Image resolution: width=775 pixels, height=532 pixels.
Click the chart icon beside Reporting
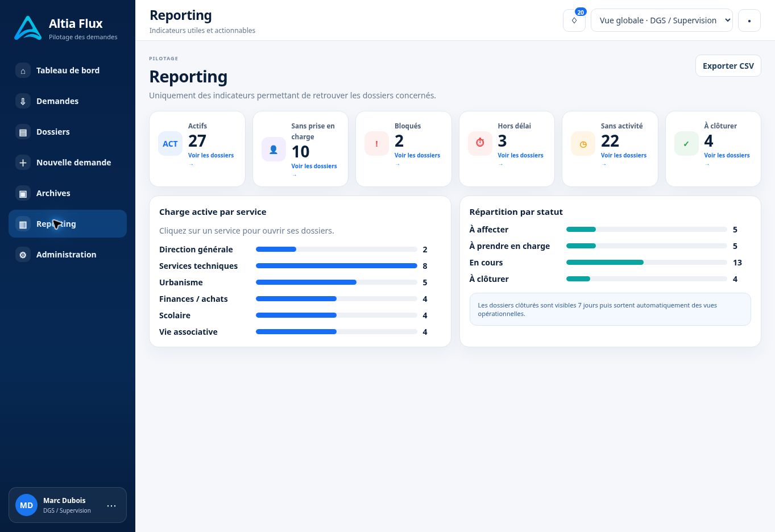pos(23,224)
